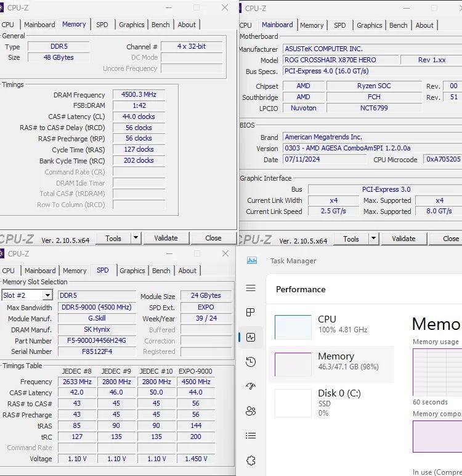
Task: Click Part Number field F5-9000J4456H24G
Action: tap(97, 340)
